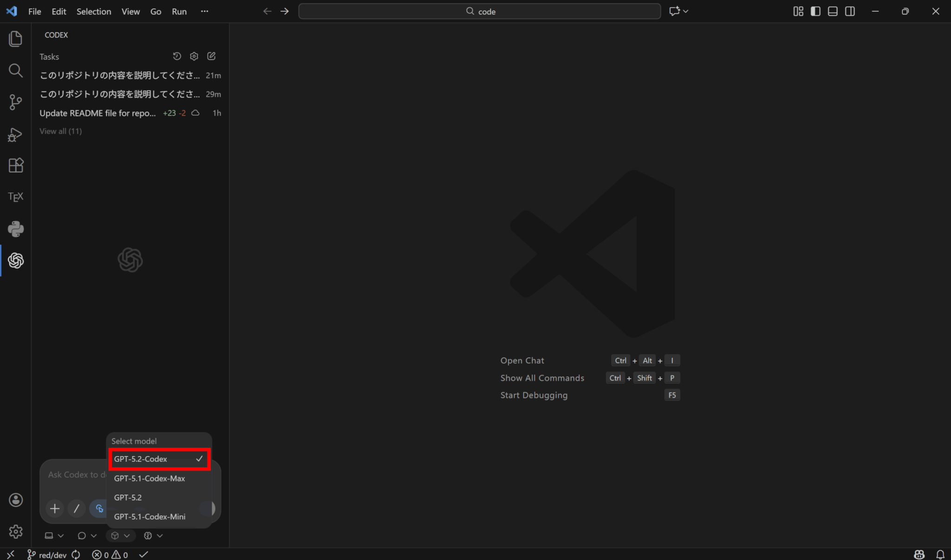The width and height of the screenshot is (951, 560).
Task: Click the code search box in title bar
Action: [480, 11]
